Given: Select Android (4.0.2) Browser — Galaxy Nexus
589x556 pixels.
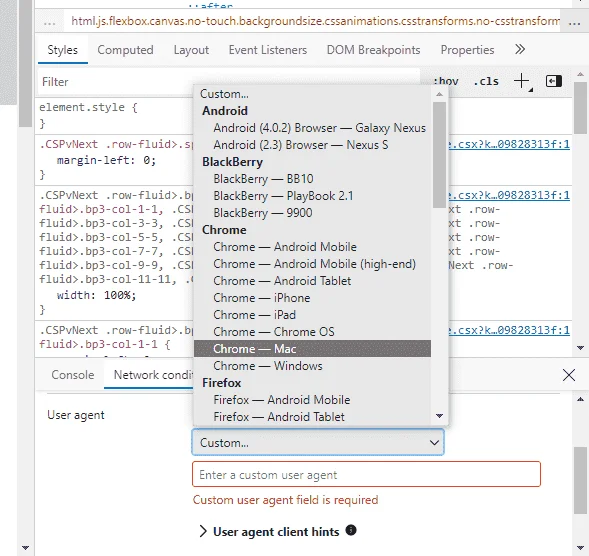Looking at the screenshot, I should pyautogui.click(x=312, y=128).
